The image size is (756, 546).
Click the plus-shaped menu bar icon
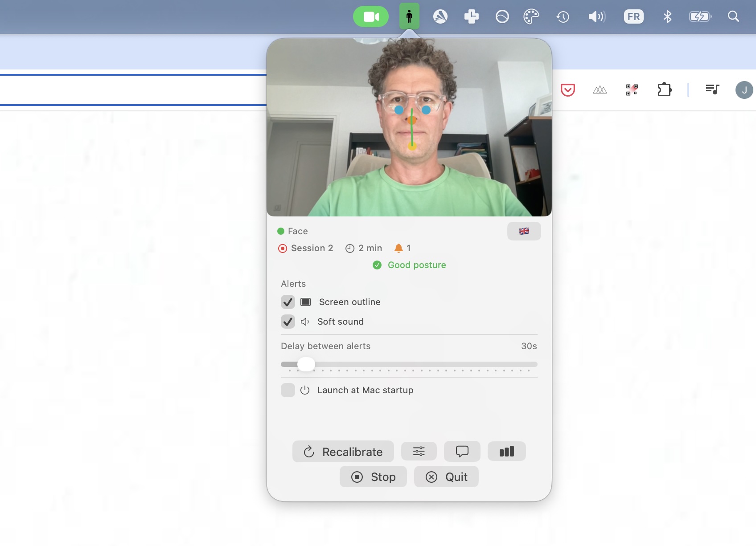tap(471, 17)
